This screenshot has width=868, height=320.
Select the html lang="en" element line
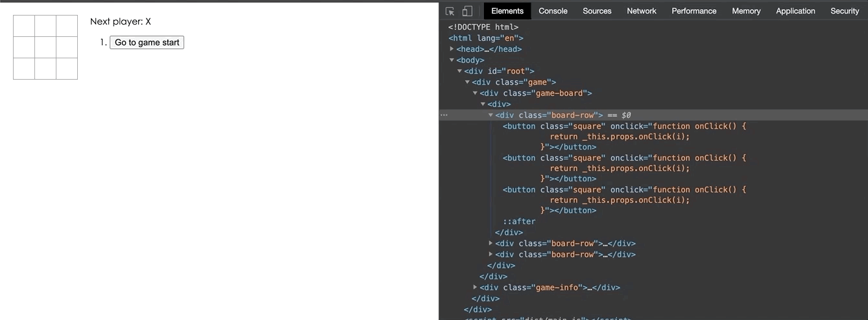click(x=486, y=38)
